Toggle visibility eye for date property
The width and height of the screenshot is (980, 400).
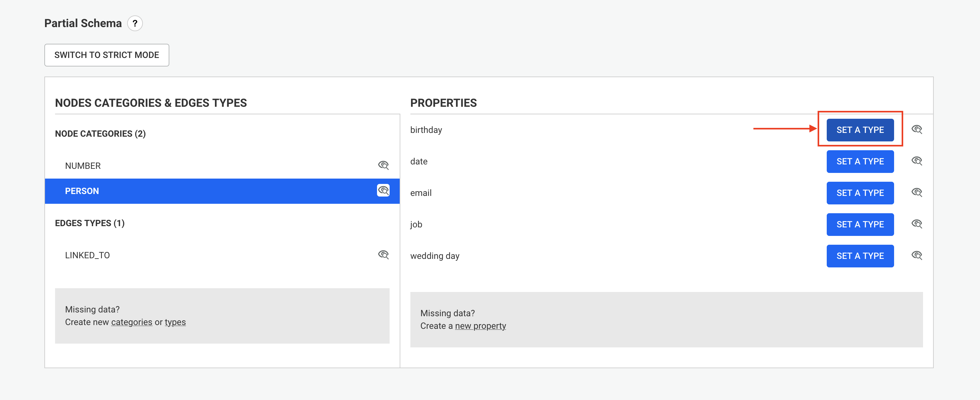point(917,161)
